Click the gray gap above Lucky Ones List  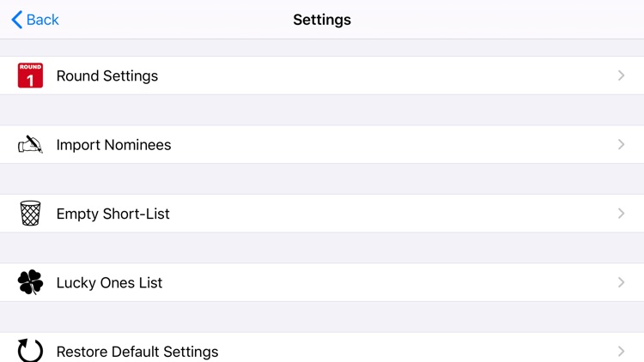[322, 248]
